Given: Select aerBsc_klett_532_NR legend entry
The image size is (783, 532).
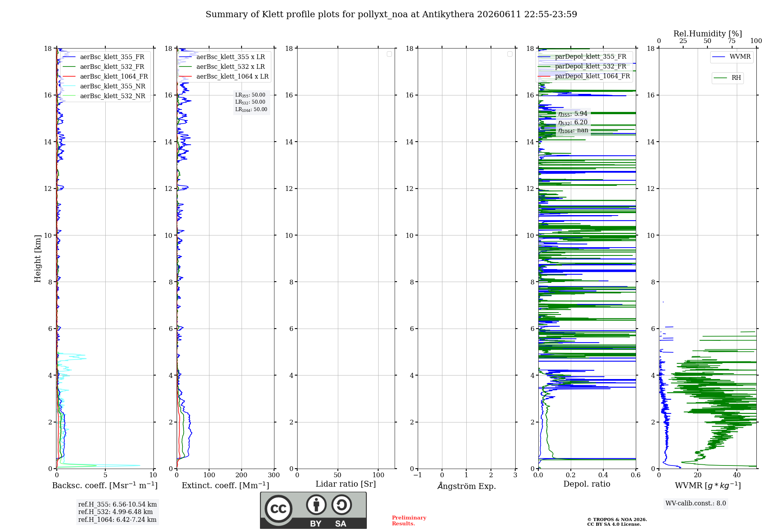Looking at the screenshot, I should (x=105, y=96).
